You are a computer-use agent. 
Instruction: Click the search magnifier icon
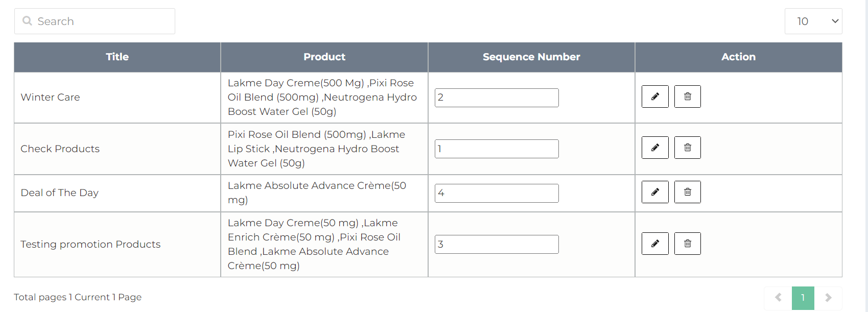coord(28,21)
